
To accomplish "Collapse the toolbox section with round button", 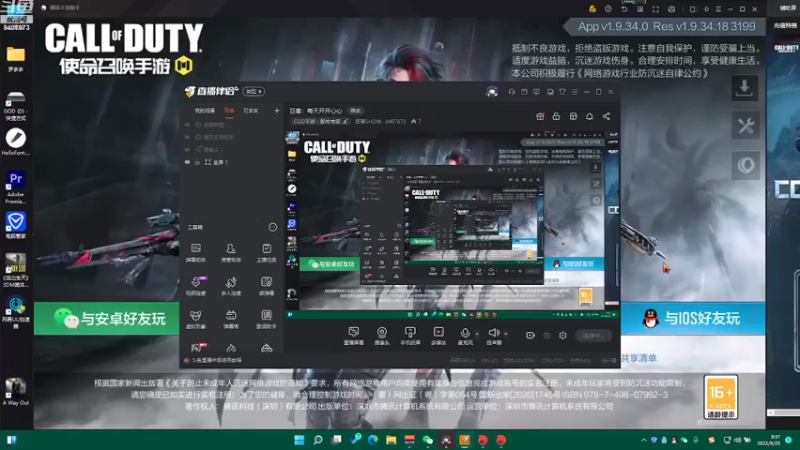I will (x=272, y=227).
